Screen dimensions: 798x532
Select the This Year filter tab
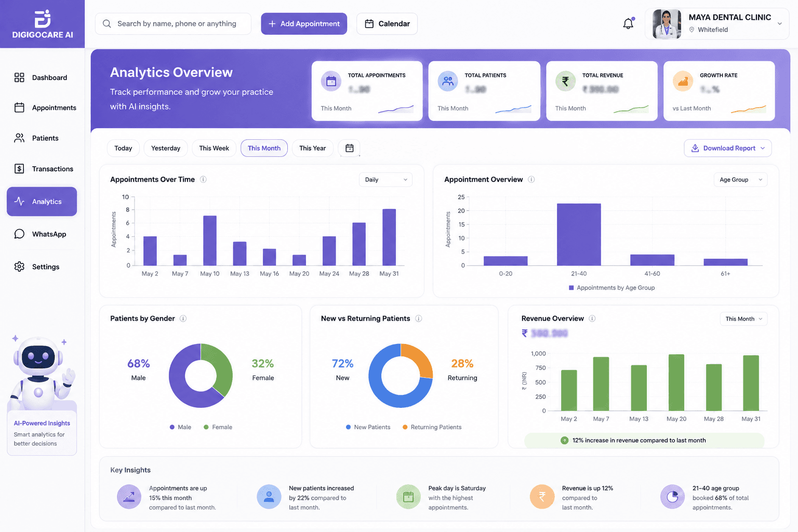click(312, 148)
